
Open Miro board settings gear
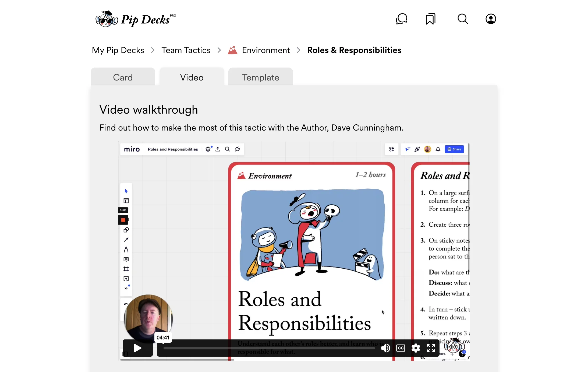coord(208,149)
